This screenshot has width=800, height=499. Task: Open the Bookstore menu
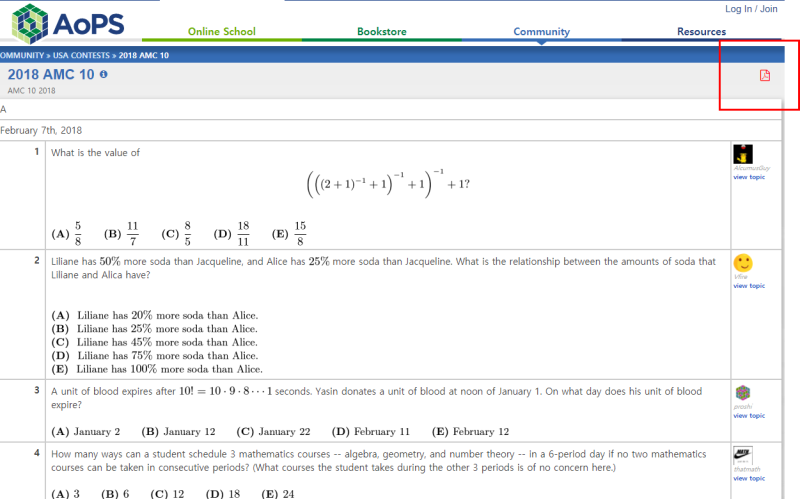382,32
